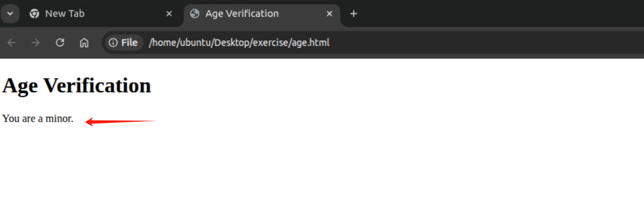Image resolution: width=644 pixels, height=216 pixels.
Task: Click the info circle icon in address bar
Action: [113, 43]
